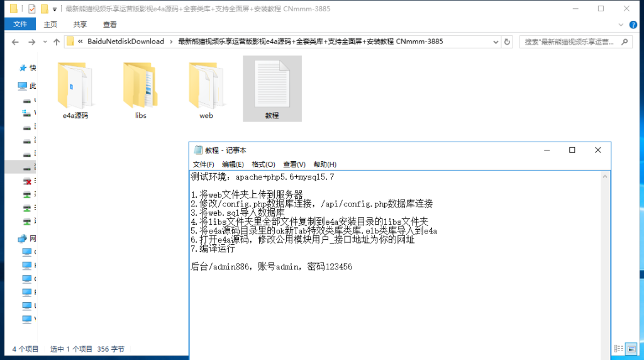This screenshot has height=360, width=644.
Task: Open Notepad 帮助(H) menu
Action: [x=325, y=164]
